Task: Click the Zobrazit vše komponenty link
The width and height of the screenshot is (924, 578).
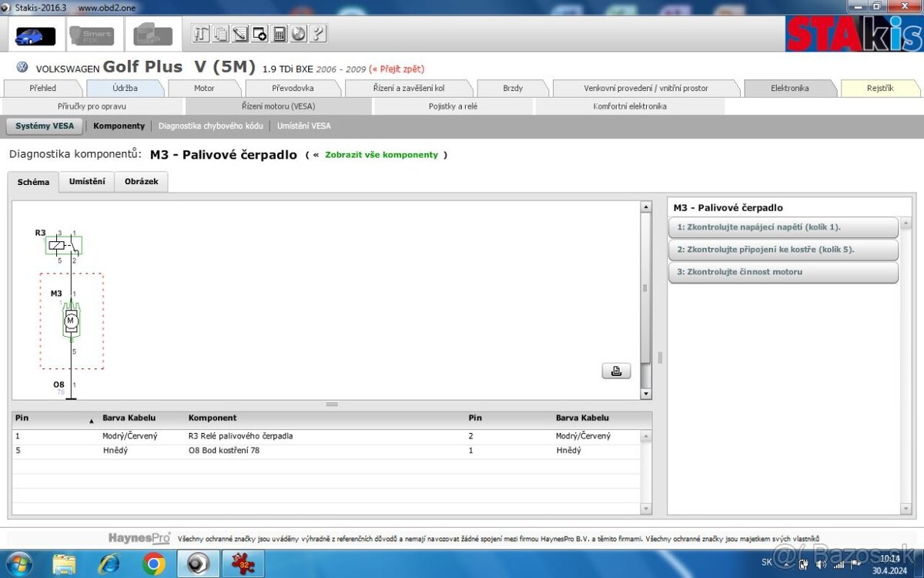Action: click(381, 155)
